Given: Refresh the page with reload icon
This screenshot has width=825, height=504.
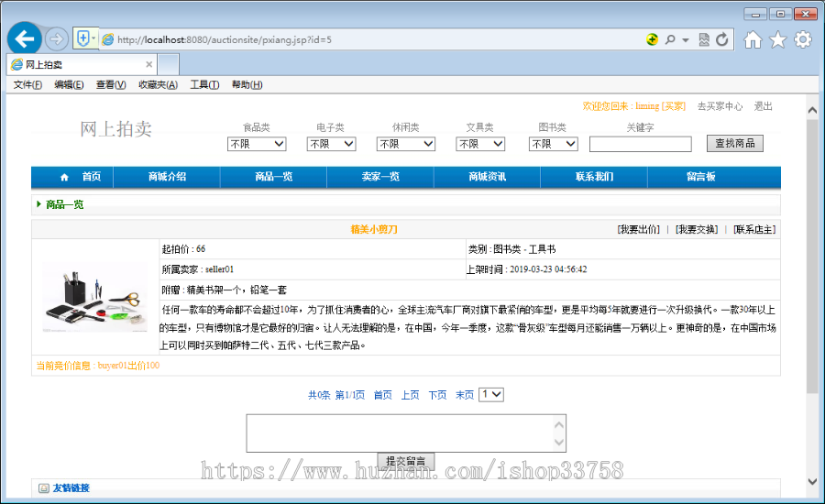Looking at the screenshot, I should (x=722, y=39).
